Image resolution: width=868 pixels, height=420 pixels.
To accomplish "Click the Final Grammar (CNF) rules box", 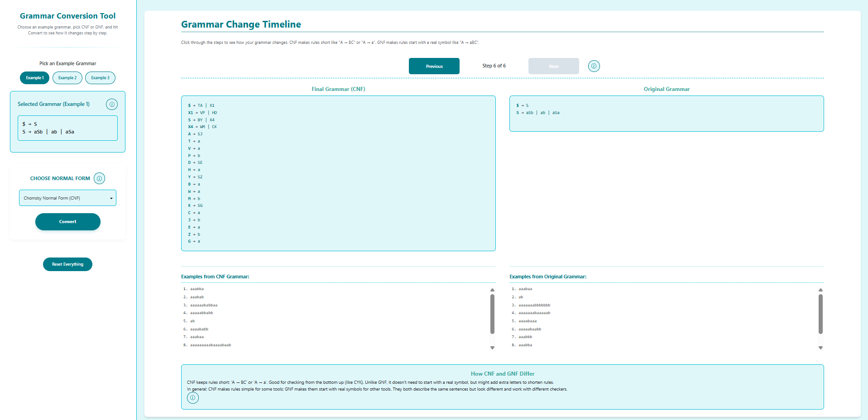I will pyautogui.click(x=338, y=173).
